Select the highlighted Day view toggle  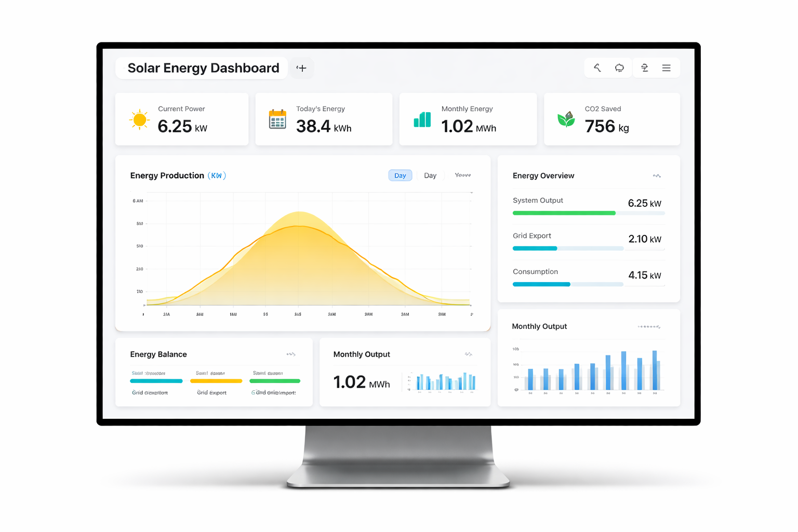[x=400, y=175]
